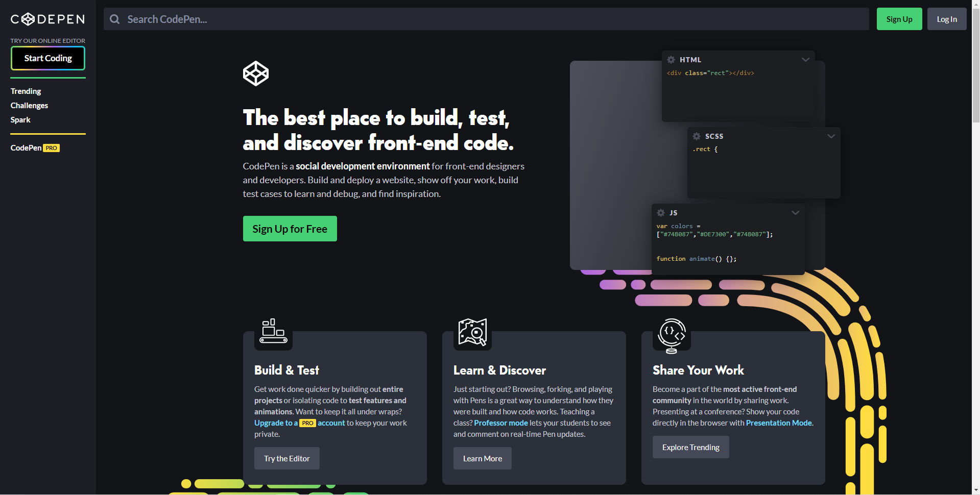Click the function animate() code line
980x495 pixels.
pos(696,259)
